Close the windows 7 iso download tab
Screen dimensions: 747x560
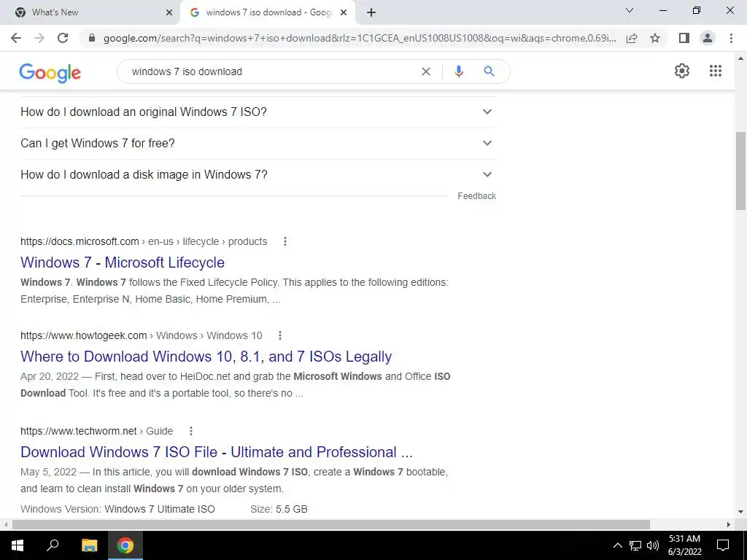tap(344, 13)
